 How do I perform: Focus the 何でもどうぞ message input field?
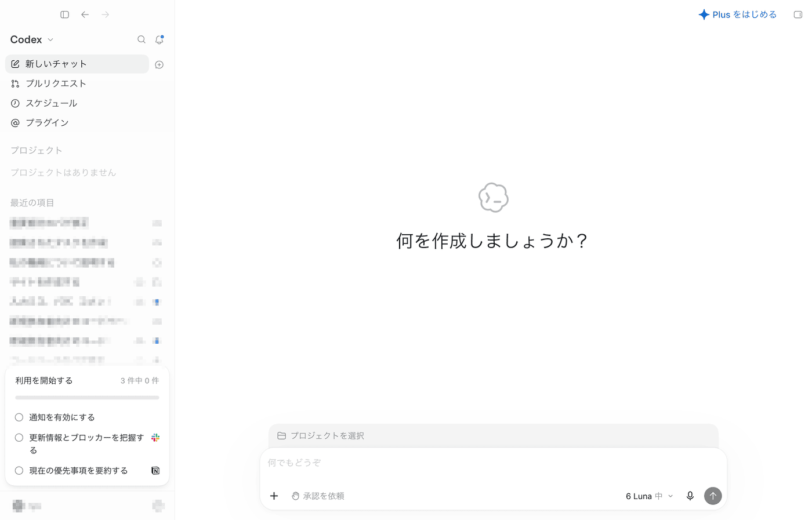(x=493, y=463)
